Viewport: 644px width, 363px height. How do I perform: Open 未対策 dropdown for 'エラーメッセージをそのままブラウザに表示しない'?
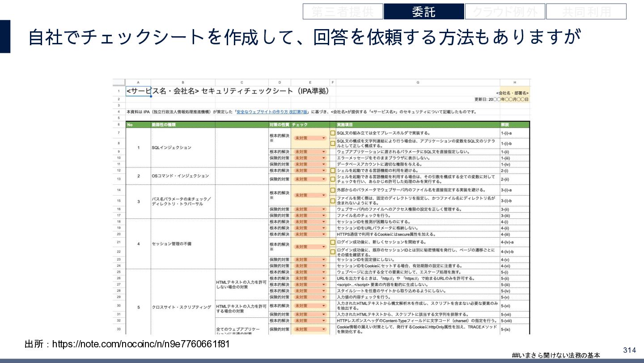(x=310, y=158)
